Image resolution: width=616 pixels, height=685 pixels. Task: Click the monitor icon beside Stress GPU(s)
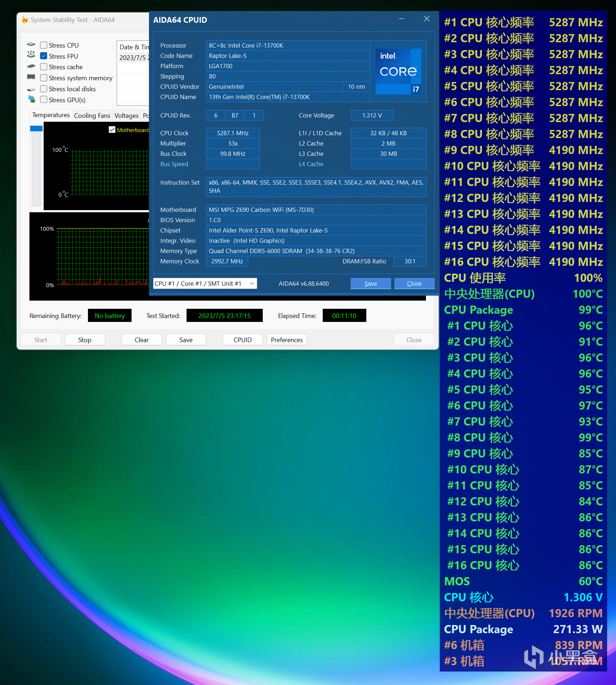(32, 99)
